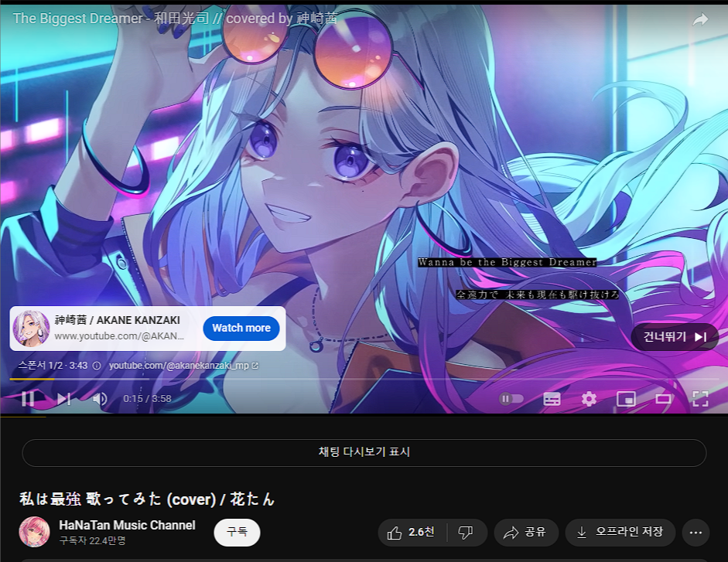Open the player settings gear

tap(589, 399)
